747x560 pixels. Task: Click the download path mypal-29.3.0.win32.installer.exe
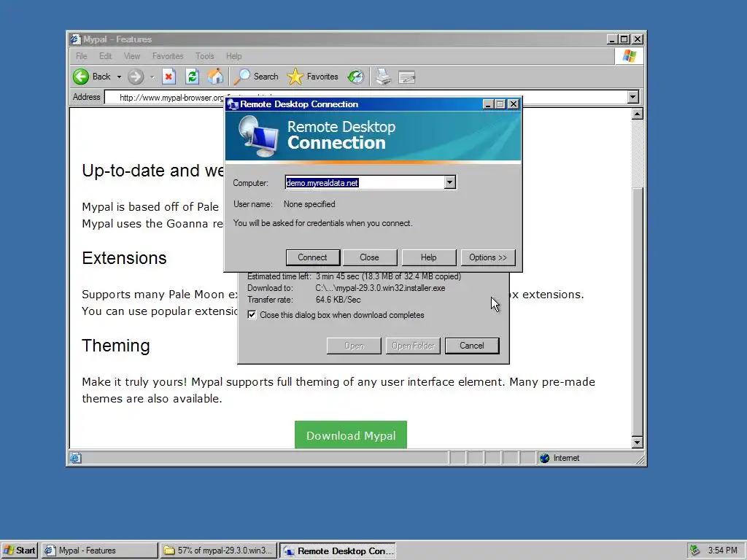[x=381, y=288]
